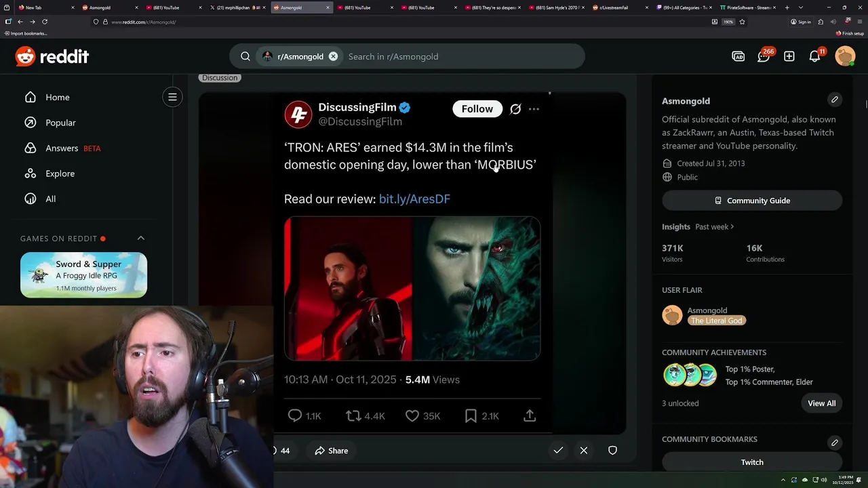Edit community bookmarks with pencil icon

tap(835, 443)
